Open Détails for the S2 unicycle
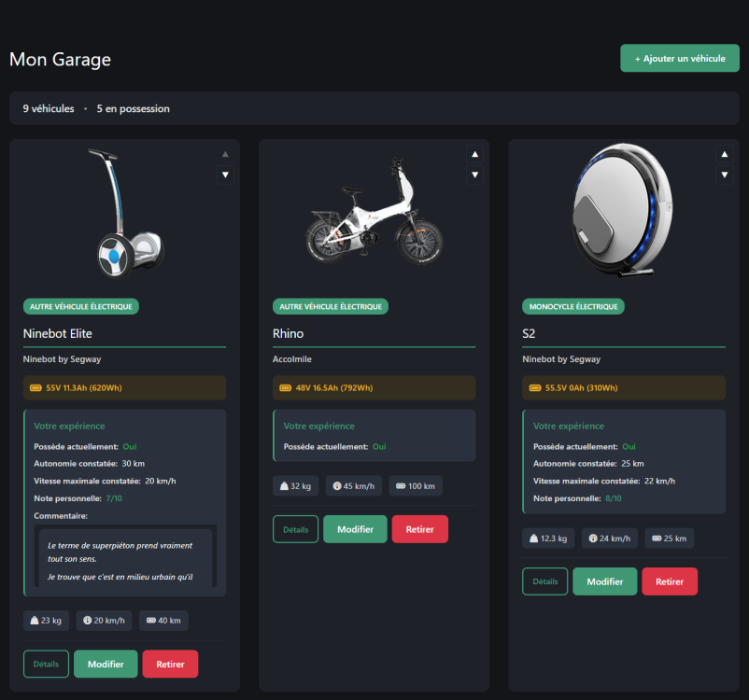 coord(544,581)
